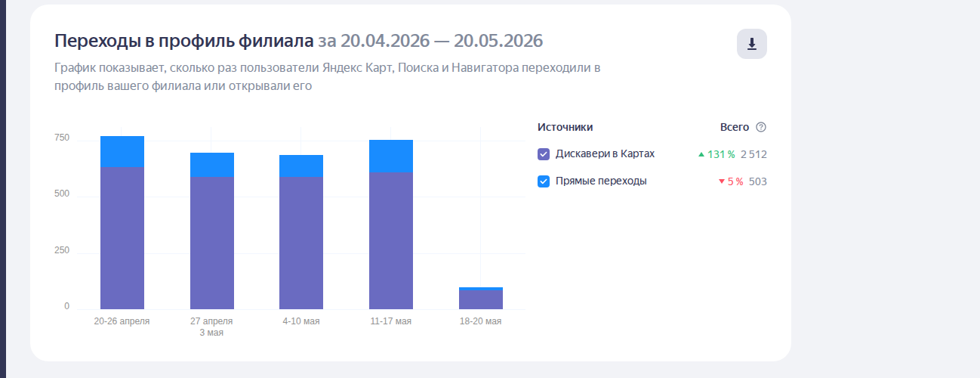Click the blue top of the 20-26 апреля bar
980x378 pixels.
tap(122, 152)
